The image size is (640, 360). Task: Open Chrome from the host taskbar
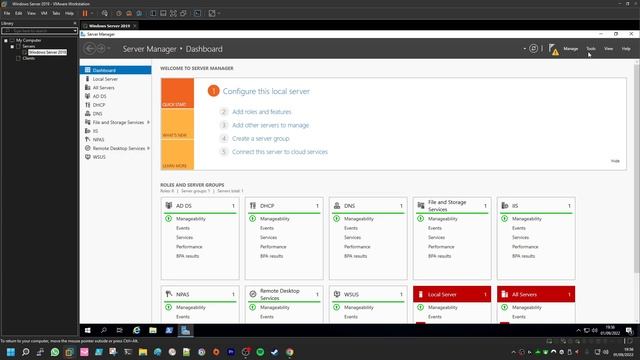point(289,352)
